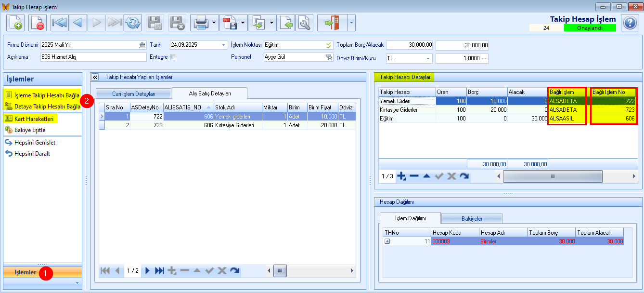Click Bakiye Eşitle in İşlemler panel
644x293 pixels.
29,130
